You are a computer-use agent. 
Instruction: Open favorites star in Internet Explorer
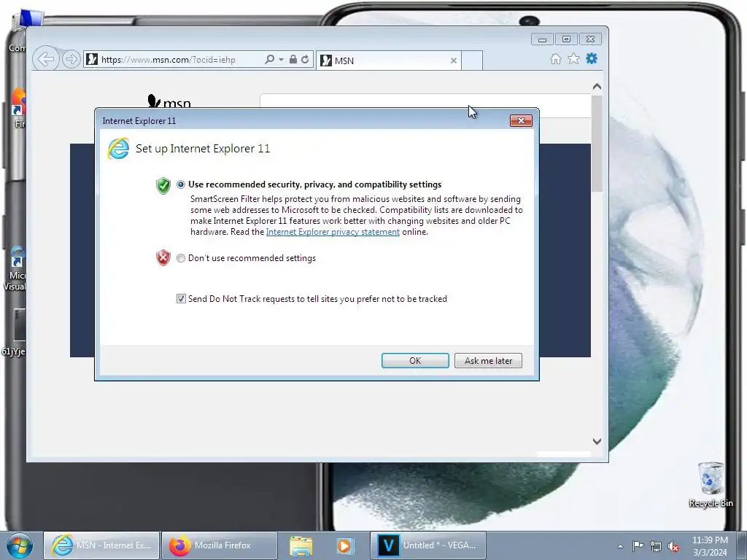point(573,58)
